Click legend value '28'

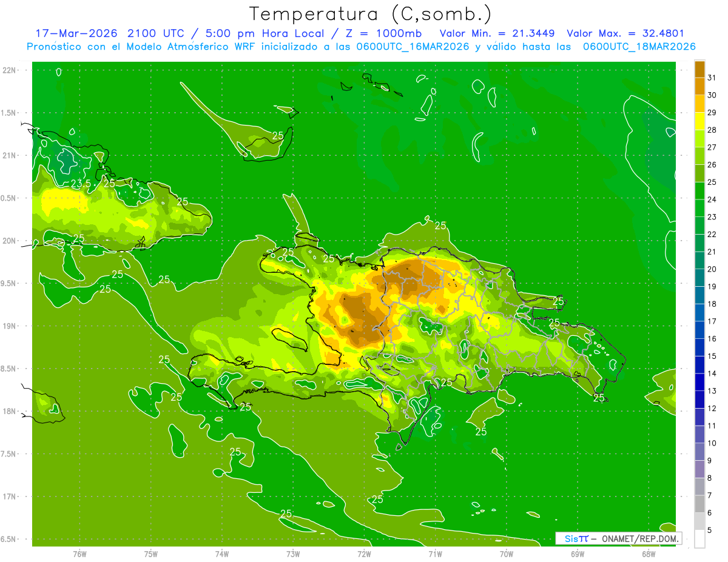click(x=712, y=130)
